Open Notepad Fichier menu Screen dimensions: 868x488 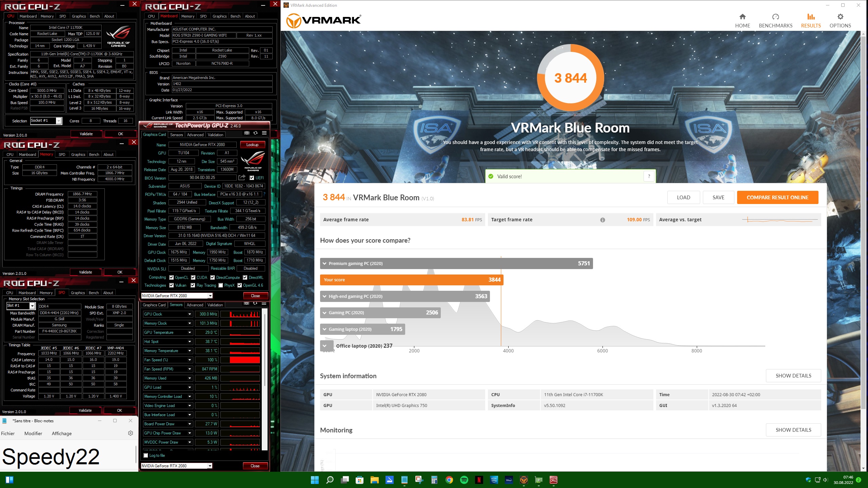coord(8,433)
